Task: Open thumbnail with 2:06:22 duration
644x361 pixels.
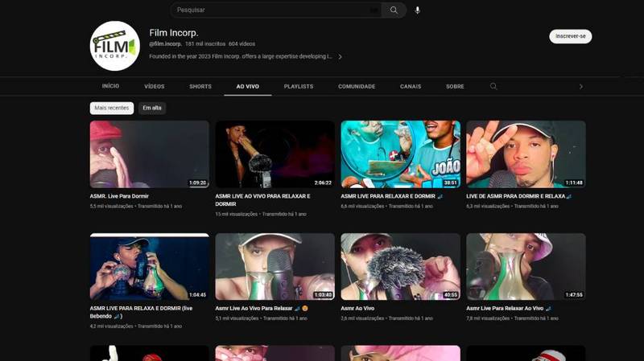Action: pyautogui.click(x=275, y=154)
